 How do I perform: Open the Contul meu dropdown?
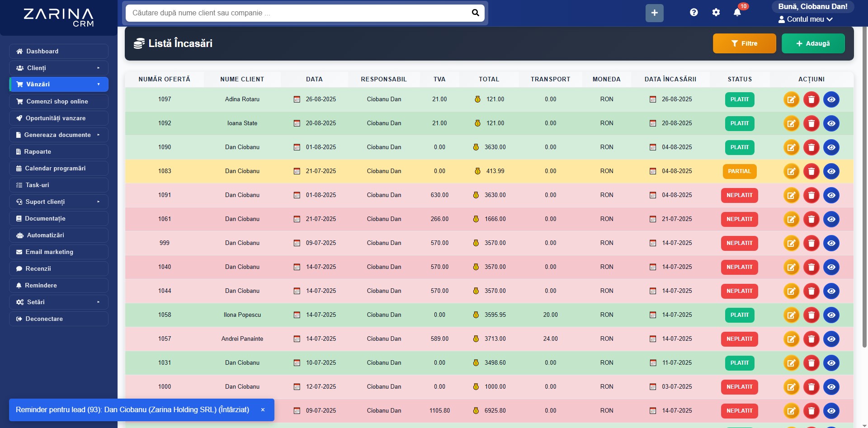pyautogui.click(x=805, y=19)
